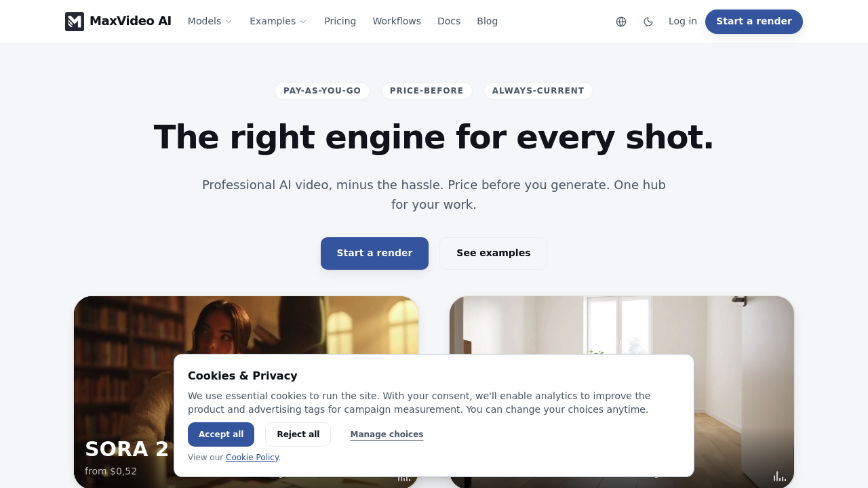Visit the Blog page
This screenshot has width=868, height=488.
point(487,22)
